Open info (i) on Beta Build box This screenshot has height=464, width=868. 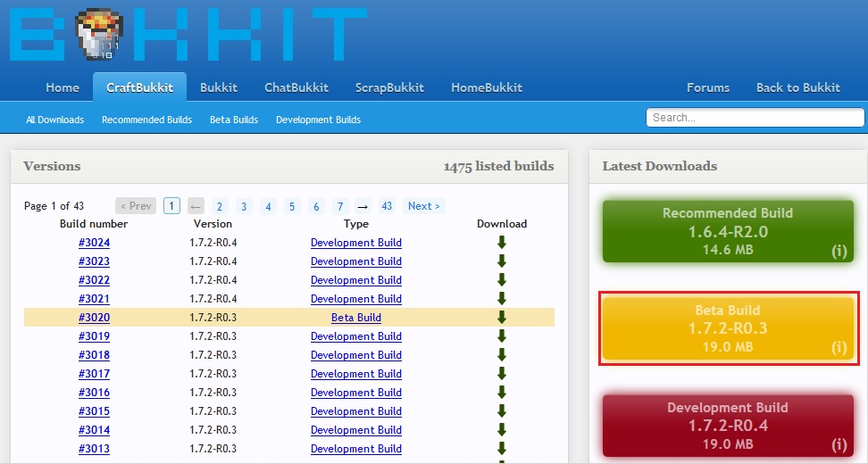pos(839,347)
